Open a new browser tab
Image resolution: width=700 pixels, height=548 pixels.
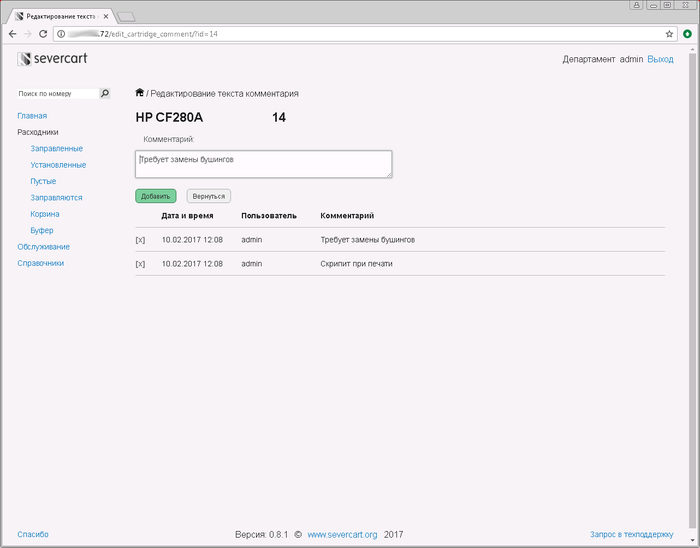click(x=126, y=17)
